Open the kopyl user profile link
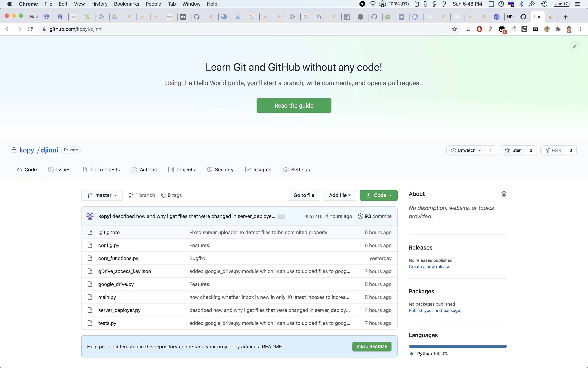This screenshot has width=588, height=368. (27, 150)
